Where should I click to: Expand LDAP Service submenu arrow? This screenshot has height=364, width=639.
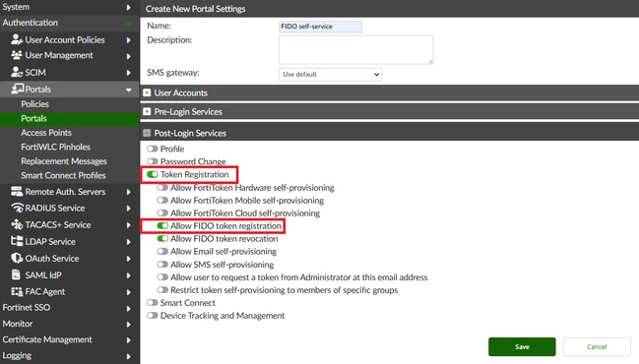click(x=128, y=242)
